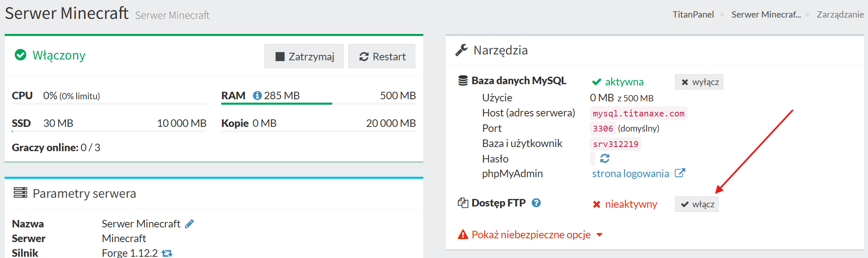Stop the server with Zatrzymaj button
The height and width of the screenshot is (258, 868).
coord(304,57)
